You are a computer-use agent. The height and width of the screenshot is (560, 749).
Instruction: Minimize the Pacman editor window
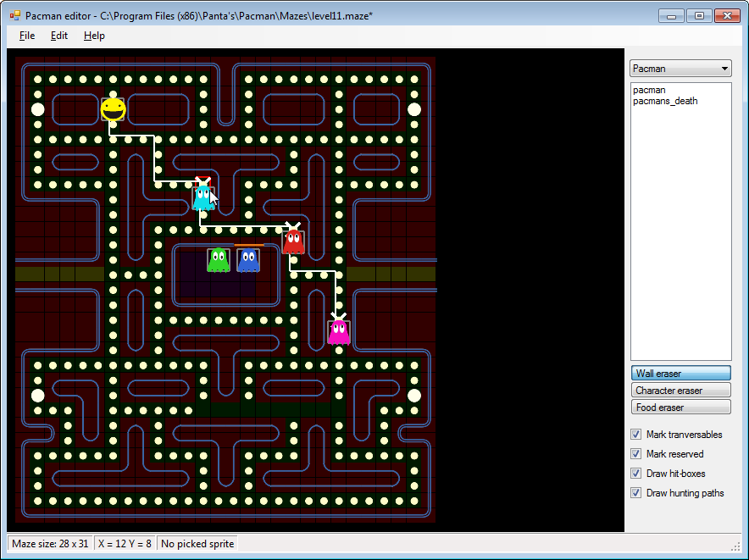pyautogui.click(x=671, y=16)
